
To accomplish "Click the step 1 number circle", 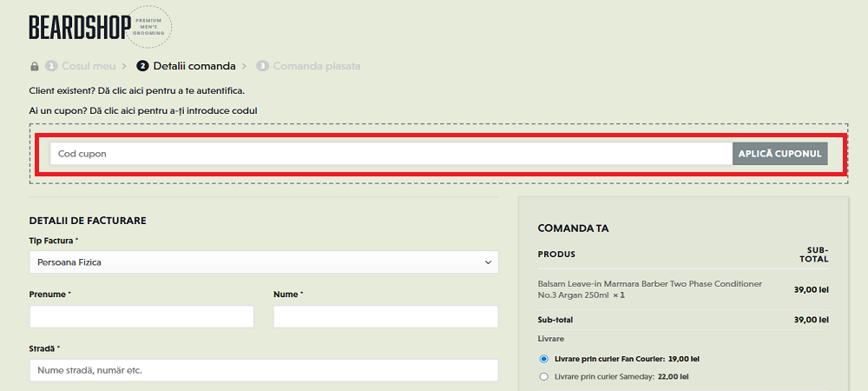I will (52, 66).
